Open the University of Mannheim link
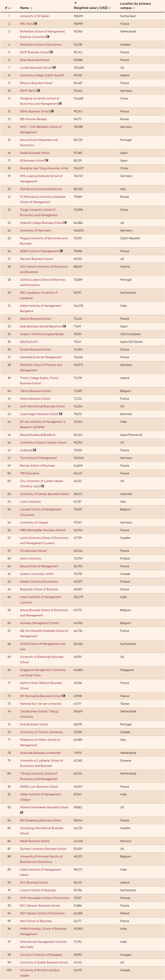This screenshot has width=165, height=980. point(35,231)
